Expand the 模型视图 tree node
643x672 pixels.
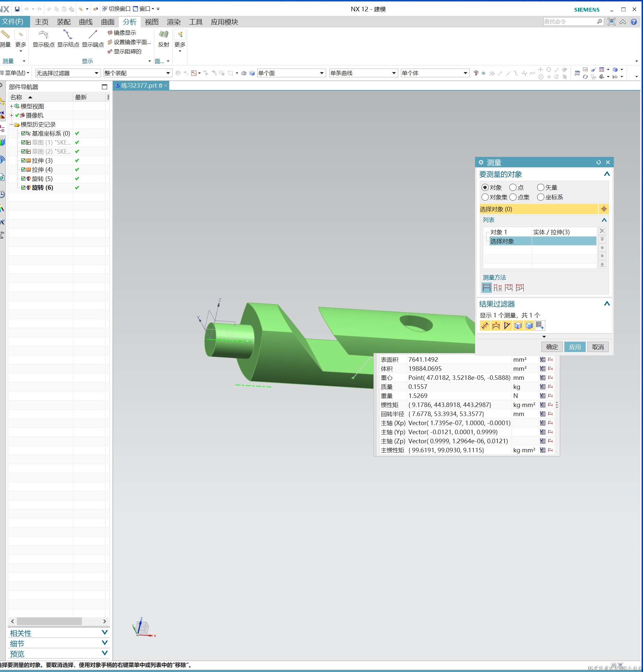[11, 106]
